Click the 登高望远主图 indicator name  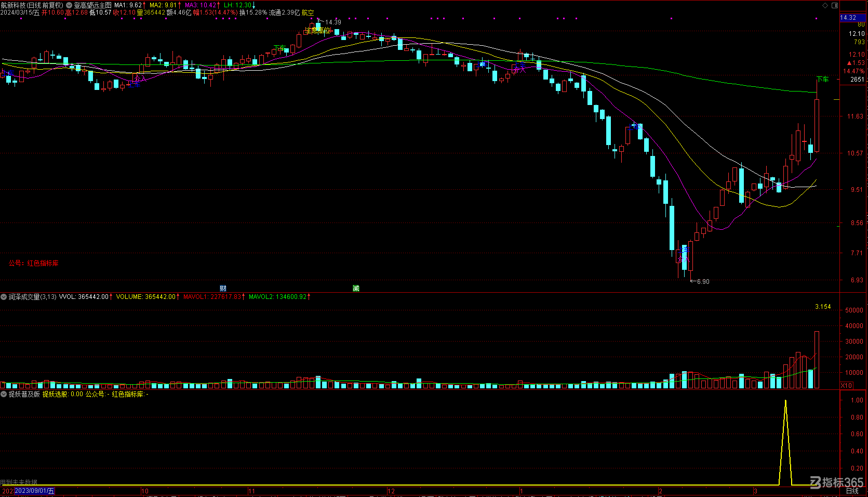pos(93,5)
